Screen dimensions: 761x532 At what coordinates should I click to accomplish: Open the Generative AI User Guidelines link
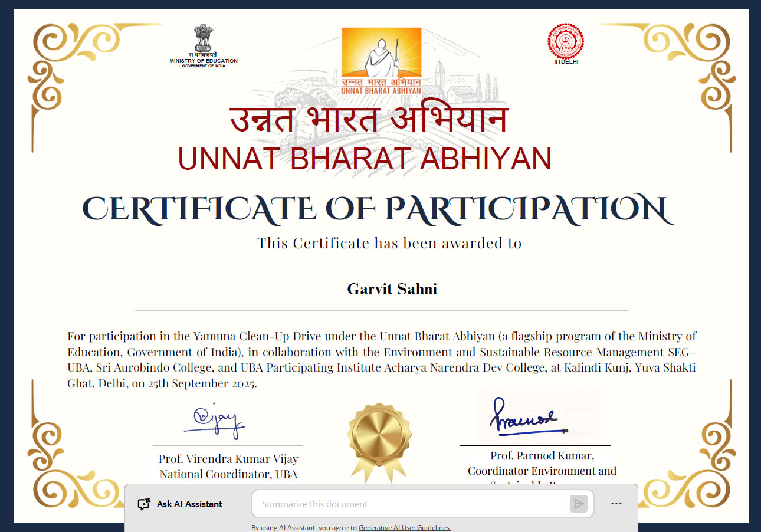pos(404,528)
